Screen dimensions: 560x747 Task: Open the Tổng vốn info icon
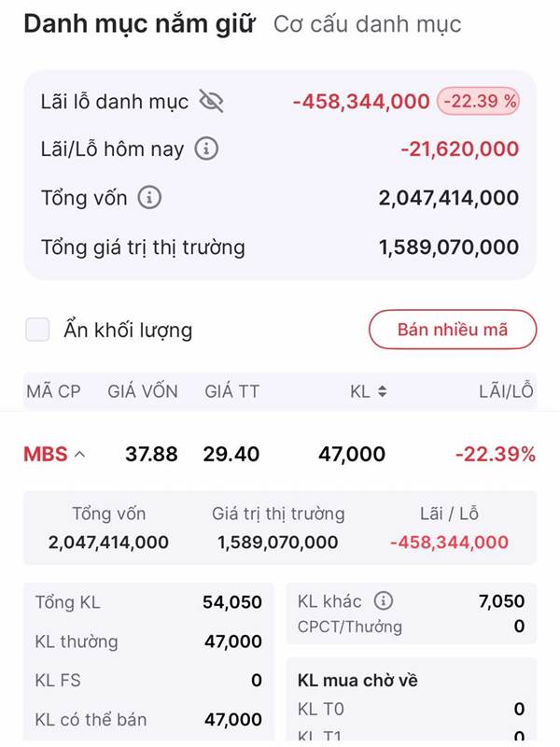tap(149, 198)
